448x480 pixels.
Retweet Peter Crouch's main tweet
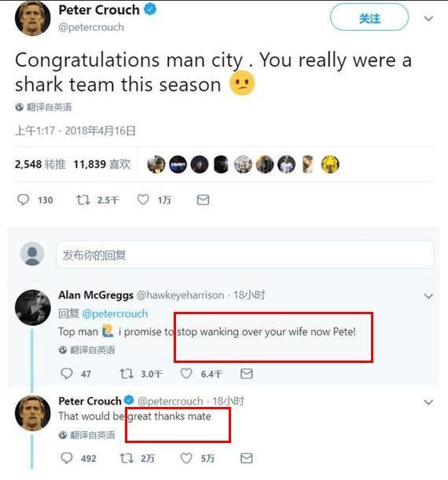[x=83, y=200]
